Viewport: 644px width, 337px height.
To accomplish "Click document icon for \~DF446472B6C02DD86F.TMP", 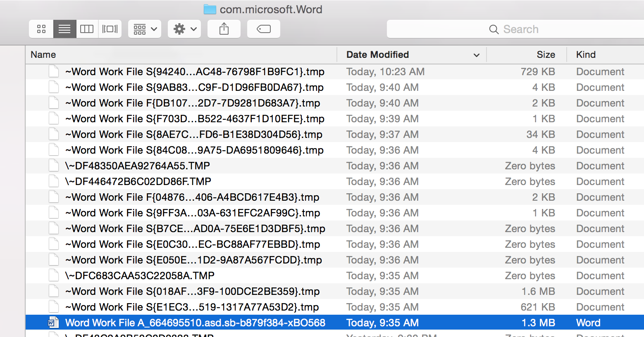I will pyautogui.click(x=54, y=182).
